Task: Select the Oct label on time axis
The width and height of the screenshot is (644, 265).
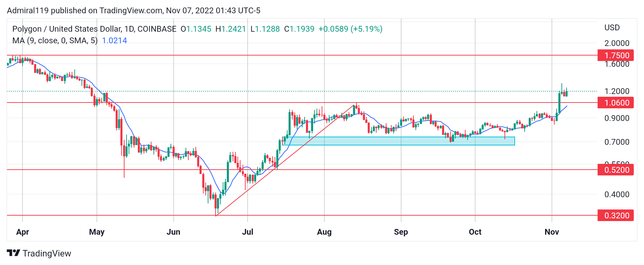Action: point(475,232)
